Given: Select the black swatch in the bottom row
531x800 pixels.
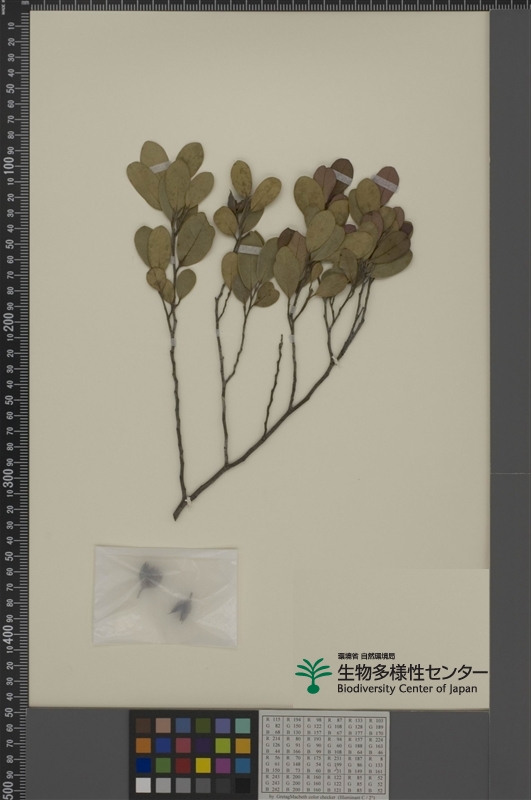Looking at the screenshot, I should tap(243, 785).
